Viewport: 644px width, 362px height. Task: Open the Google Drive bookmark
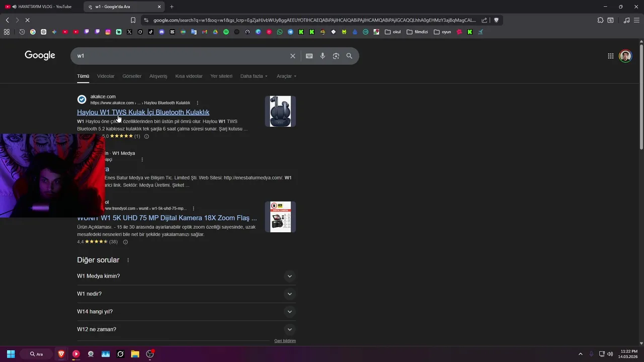tap(215, 32)
